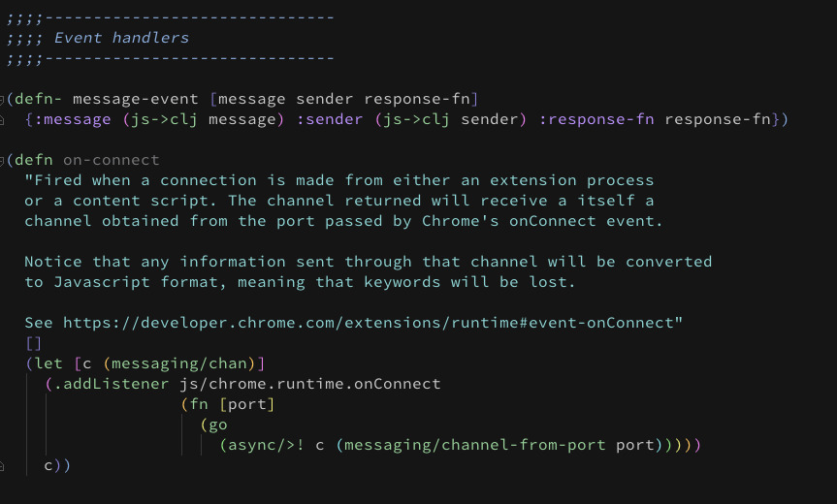Click the empty argument vector []
837x504 pixels.
pyautogui.click(x=34, y=343)
